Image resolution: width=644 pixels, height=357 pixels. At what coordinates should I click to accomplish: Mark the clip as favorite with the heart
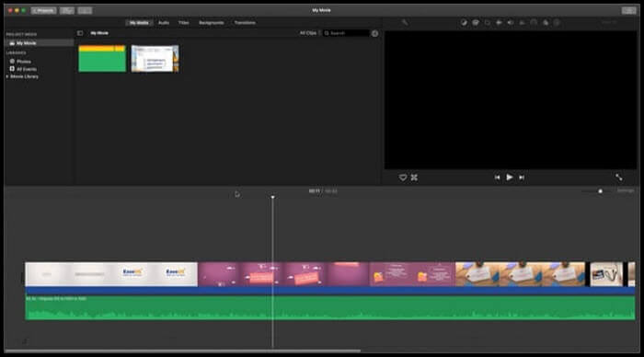(x=403, y=178)
